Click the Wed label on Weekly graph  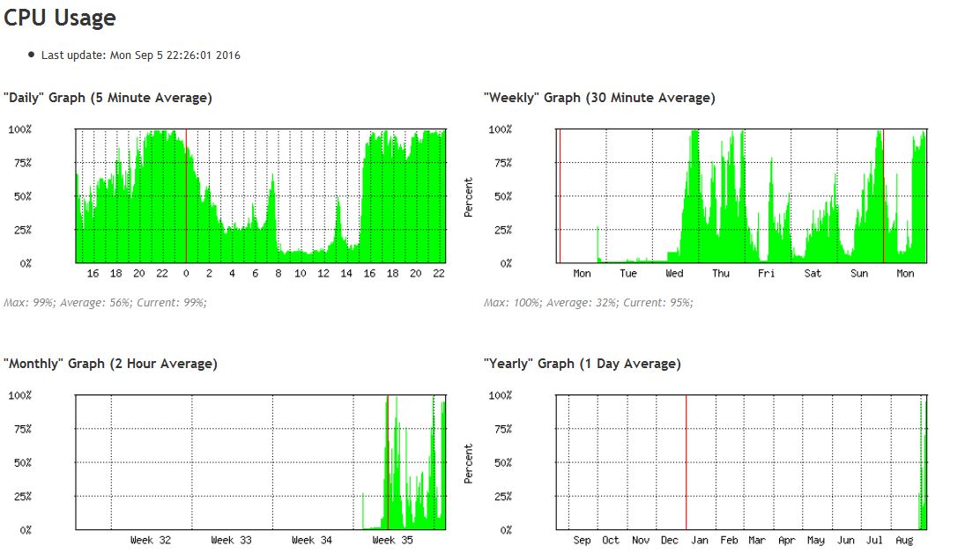pyautogui.click(x=674, y=273)
